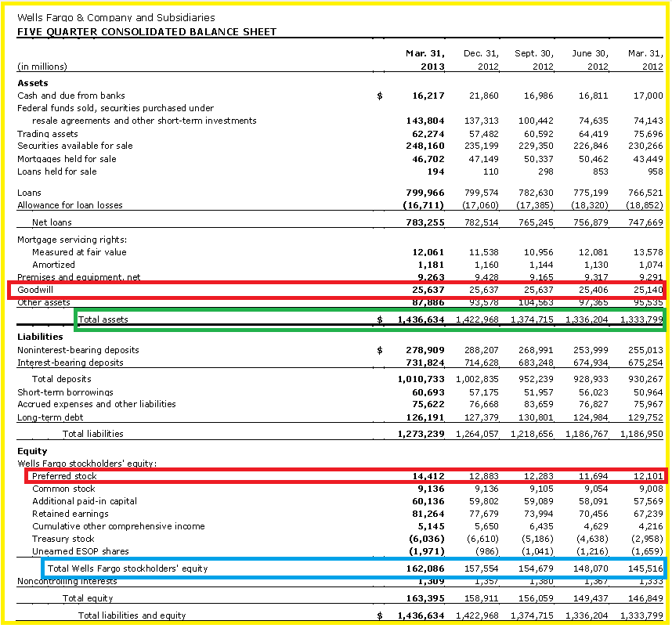Viewport: 672px width, 628px height.
Task: Click 'Total Wells Fargo stockholders' equity' label
Action: click(128, 568)
